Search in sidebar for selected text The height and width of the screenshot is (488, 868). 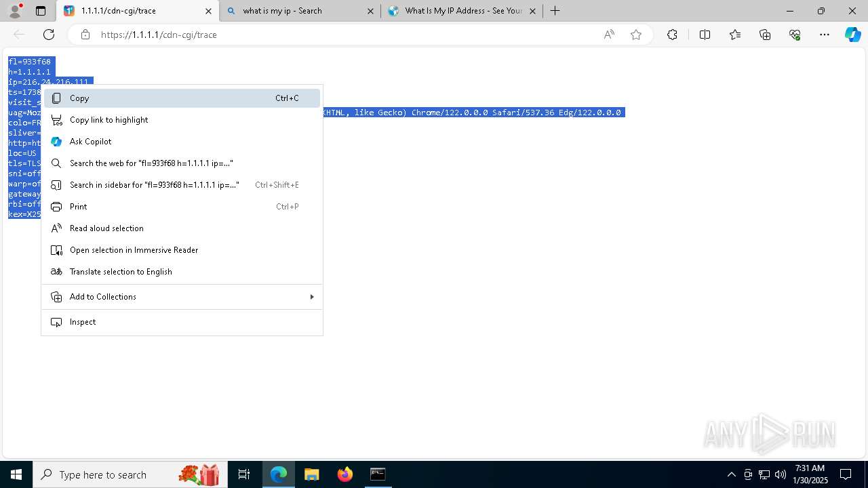point(182,185)
